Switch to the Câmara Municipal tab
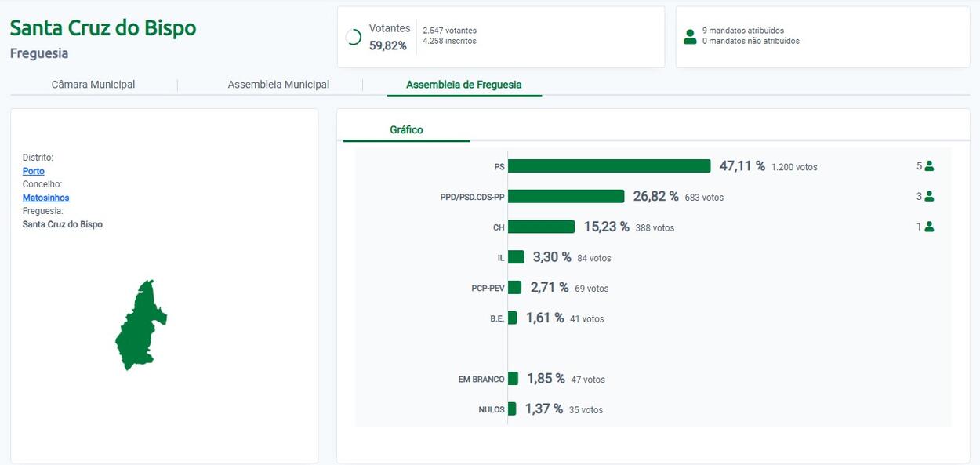The height and width of the screenshot is (465, 980). click(93, 85)
